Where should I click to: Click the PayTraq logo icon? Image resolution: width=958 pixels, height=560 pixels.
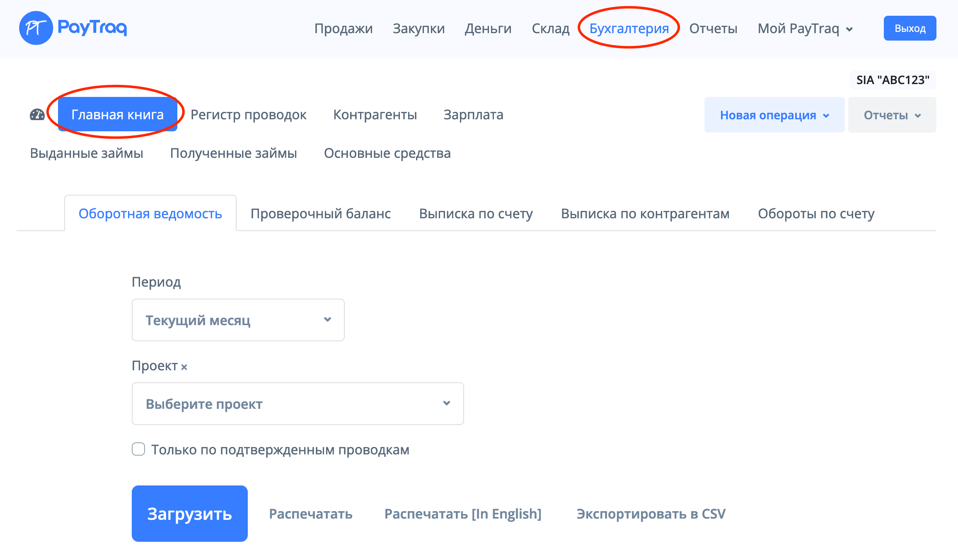point(36,28)
